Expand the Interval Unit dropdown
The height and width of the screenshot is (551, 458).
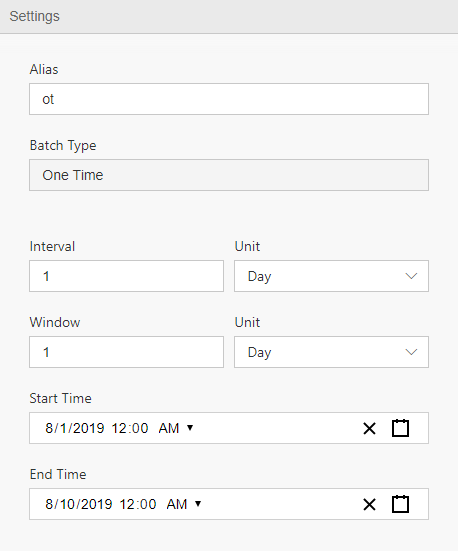pyautogui.click(x=331, y=276)
